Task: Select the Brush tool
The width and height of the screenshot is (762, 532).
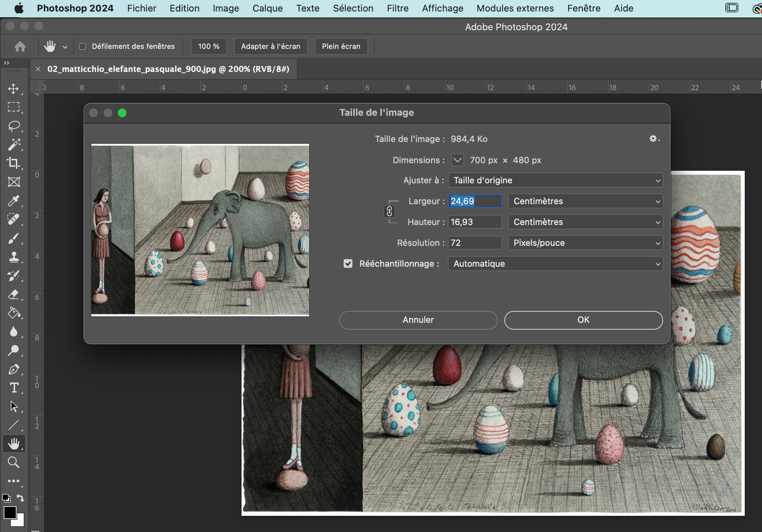Action: pyautogui.click(x=14, y=238)
